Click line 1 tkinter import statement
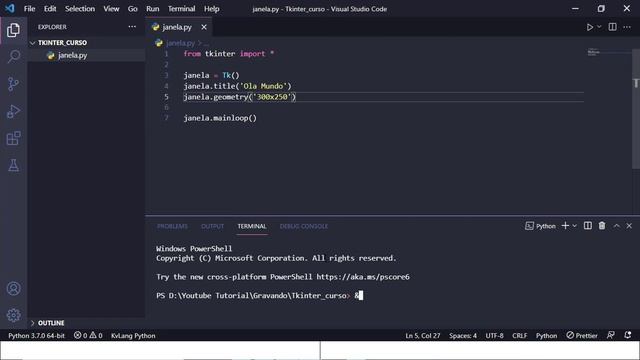The width and height of the screenshot is (640, 360). 229,54
